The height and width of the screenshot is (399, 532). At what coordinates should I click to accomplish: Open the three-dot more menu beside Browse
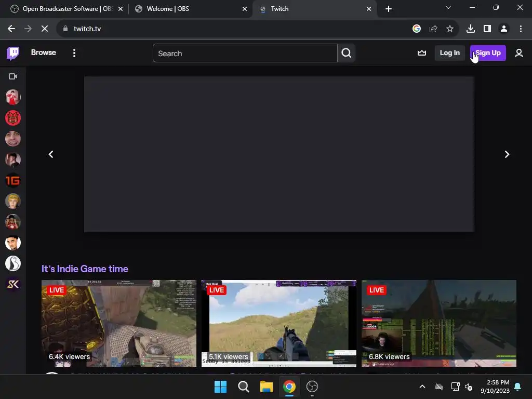(74, 53)
